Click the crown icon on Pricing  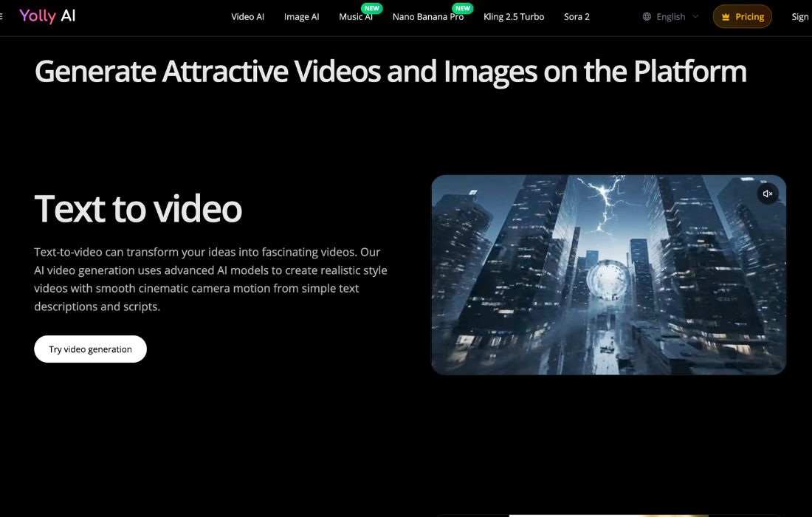(726, 17)
